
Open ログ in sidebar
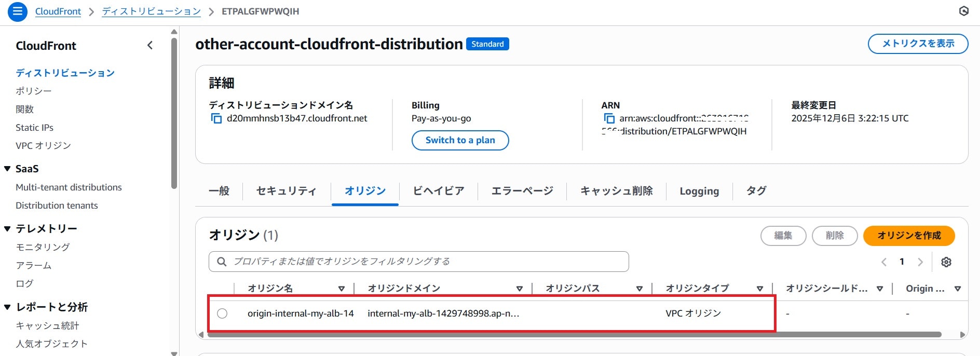[24, 284]
